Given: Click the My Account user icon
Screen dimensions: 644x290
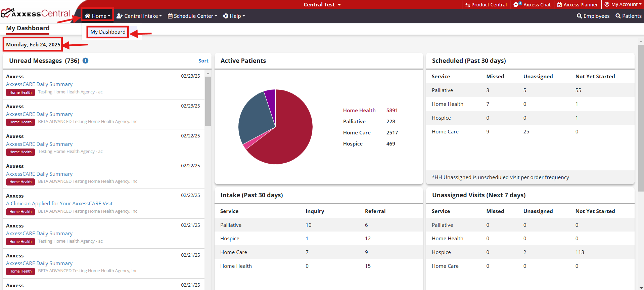Looking at the screenshot, I should coord(607,4).
